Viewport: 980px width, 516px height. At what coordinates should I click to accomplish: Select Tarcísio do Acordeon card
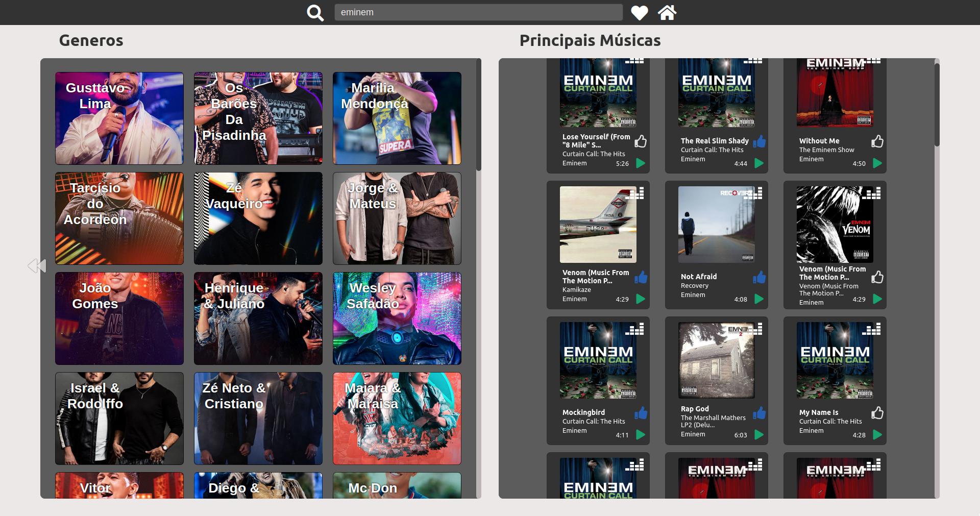click(119, 218)
